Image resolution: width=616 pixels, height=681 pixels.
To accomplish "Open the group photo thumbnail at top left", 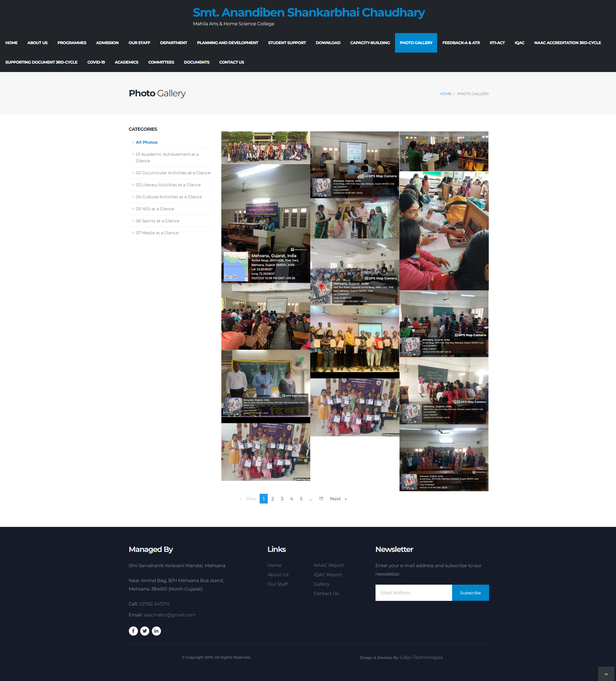I will (x=265, y=147).
